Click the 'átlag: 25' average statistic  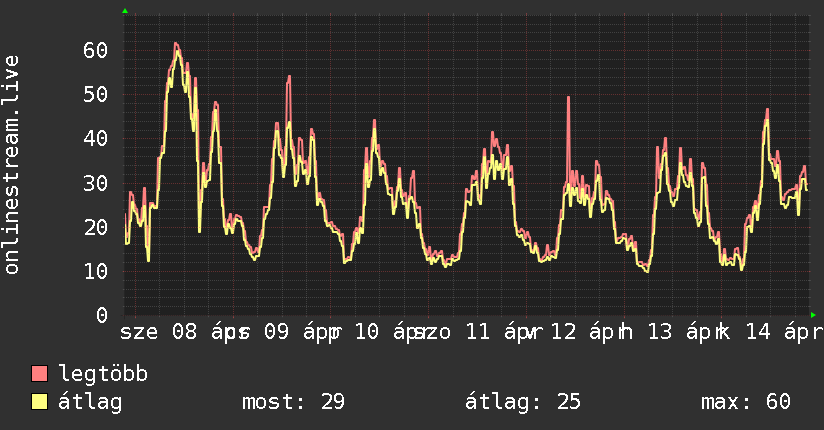(x=522, y=402)
